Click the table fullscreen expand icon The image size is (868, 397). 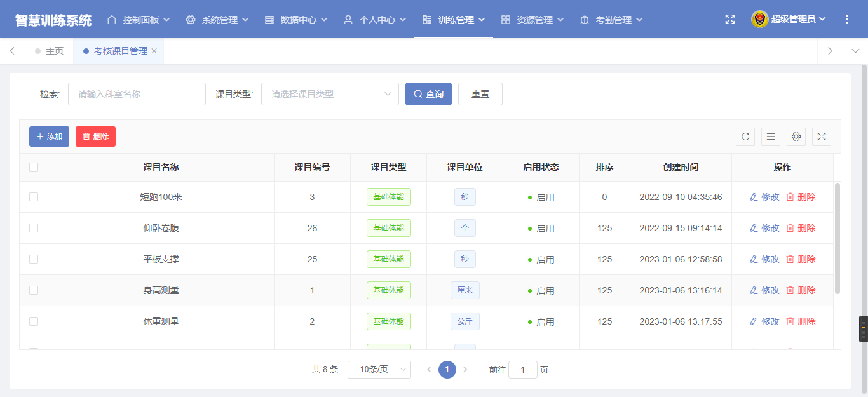822,137
